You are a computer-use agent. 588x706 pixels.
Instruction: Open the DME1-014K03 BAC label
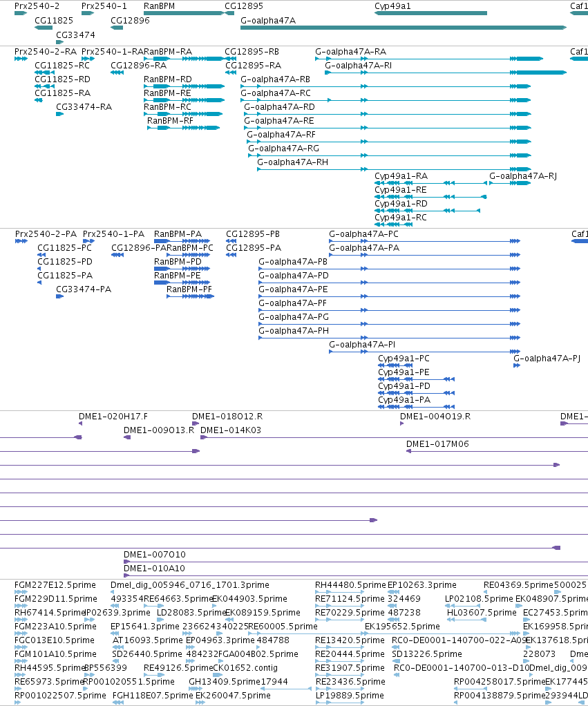231,430
